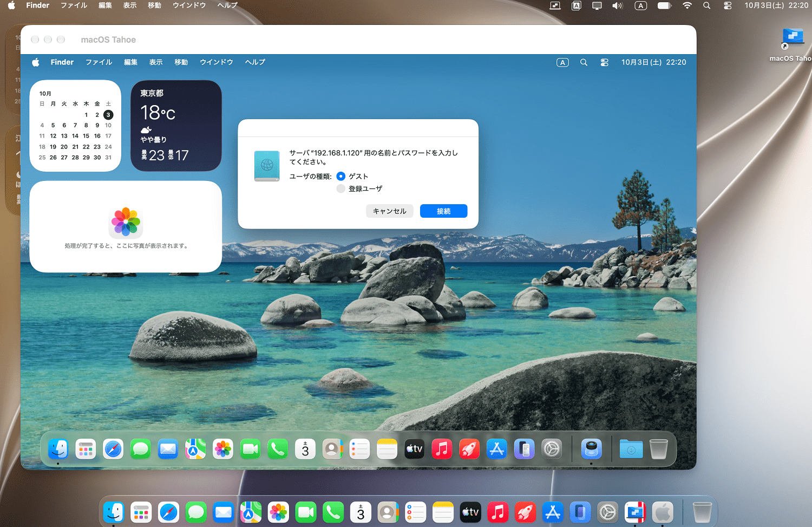Image resolution: width=812 pixels, height=527 pixels.
Task: Open Control Center in the guest menu bar
Action: [x=605, y=62]
